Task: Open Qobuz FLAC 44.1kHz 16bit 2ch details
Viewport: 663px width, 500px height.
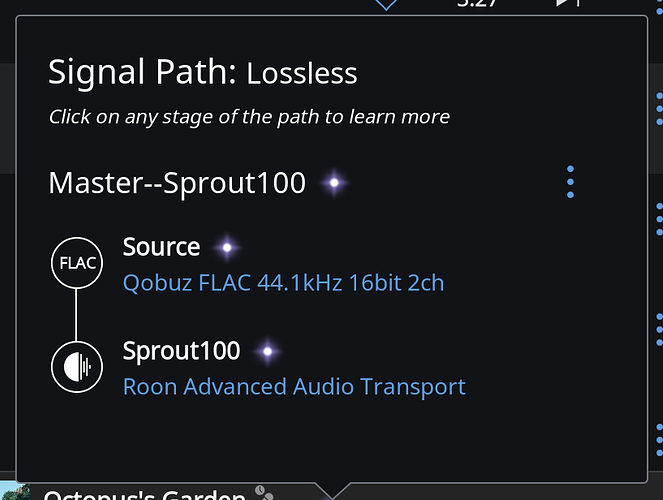Action: click(283, 283)
